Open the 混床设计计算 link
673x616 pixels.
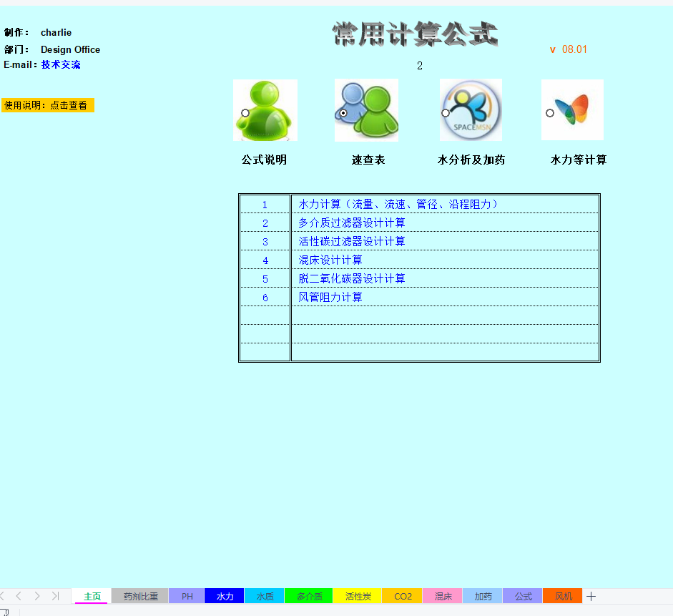click(x=330, y=260)
